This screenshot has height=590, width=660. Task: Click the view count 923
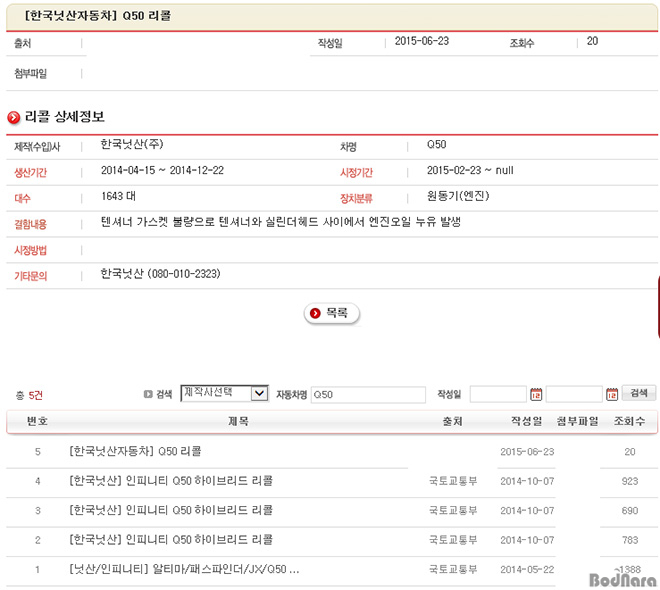(630, 481)
